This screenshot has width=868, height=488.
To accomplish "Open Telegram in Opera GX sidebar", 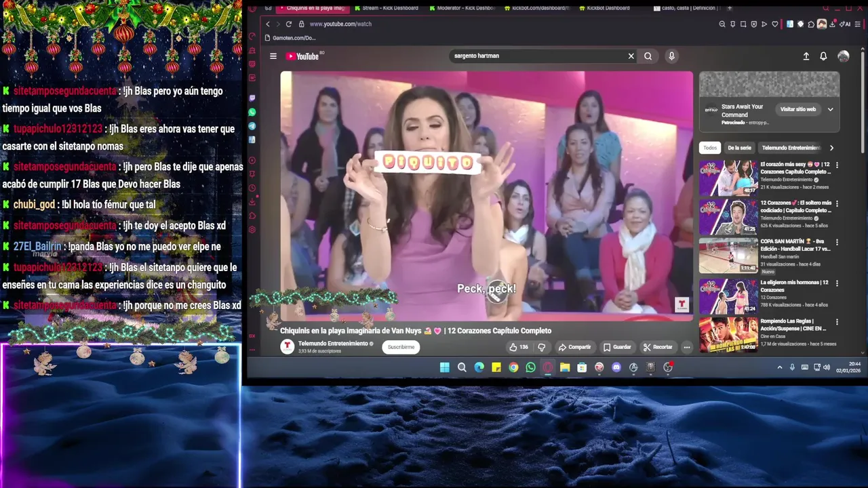I will tap(252, 126).
